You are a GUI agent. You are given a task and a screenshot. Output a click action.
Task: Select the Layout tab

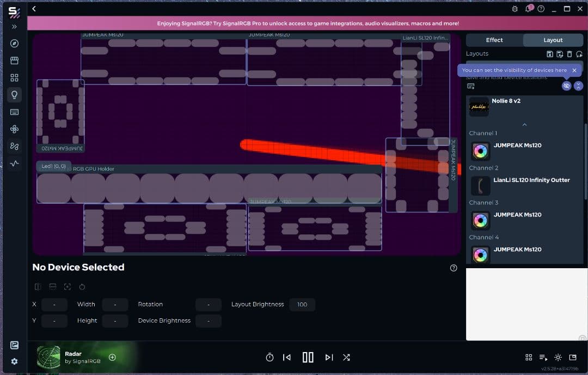coord(553,40)
